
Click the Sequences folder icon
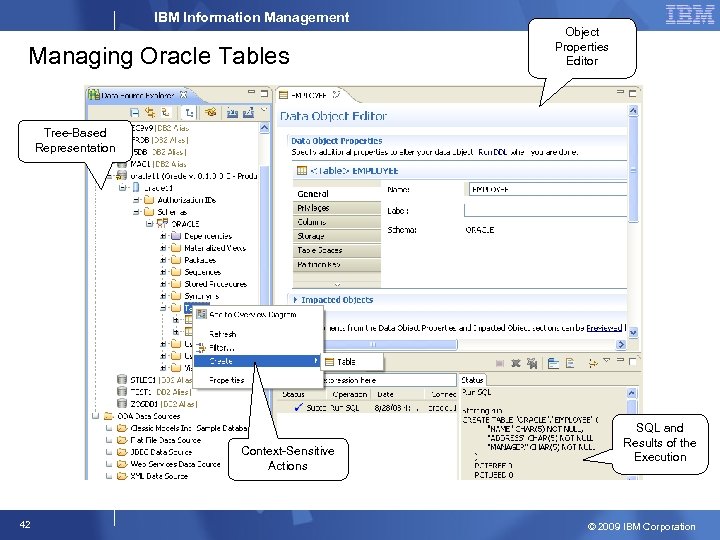[x=176, y=272]
